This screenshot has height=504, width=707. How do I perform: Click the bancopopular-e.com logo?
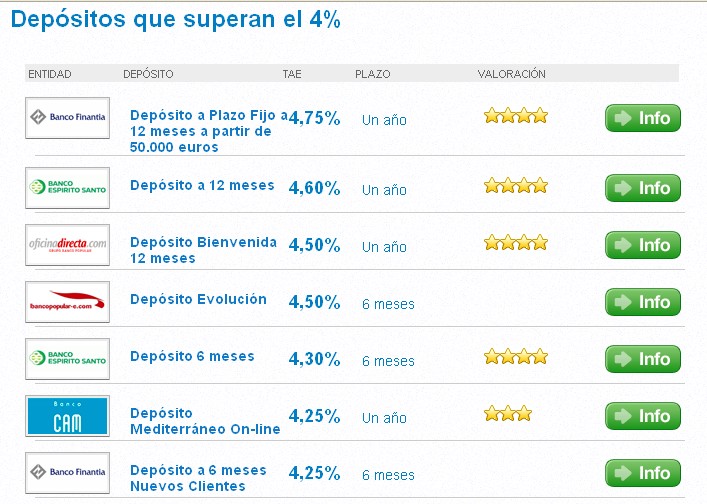(67, 302)
